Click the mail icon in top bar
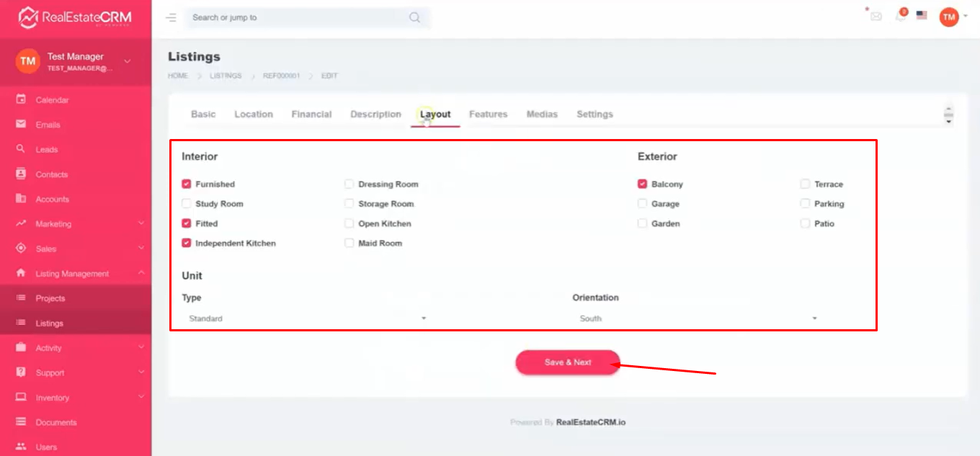 click(876, 17)
